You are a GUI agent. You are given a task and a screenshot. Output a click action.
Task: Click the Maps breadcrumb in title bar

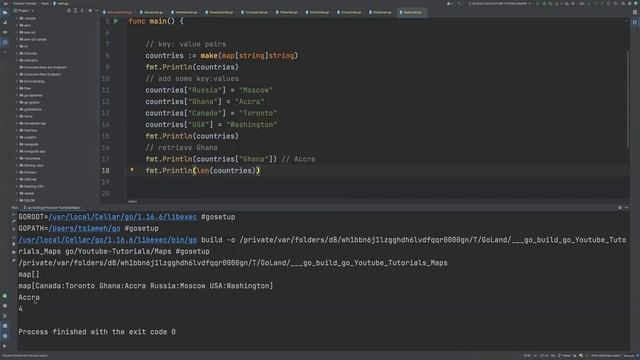pyautogui.click(x=45, y=3)
